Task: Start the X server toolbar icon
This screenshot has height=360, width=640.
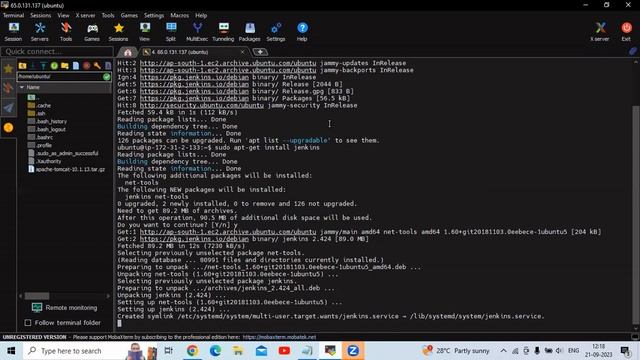Action: click(600, 32)
